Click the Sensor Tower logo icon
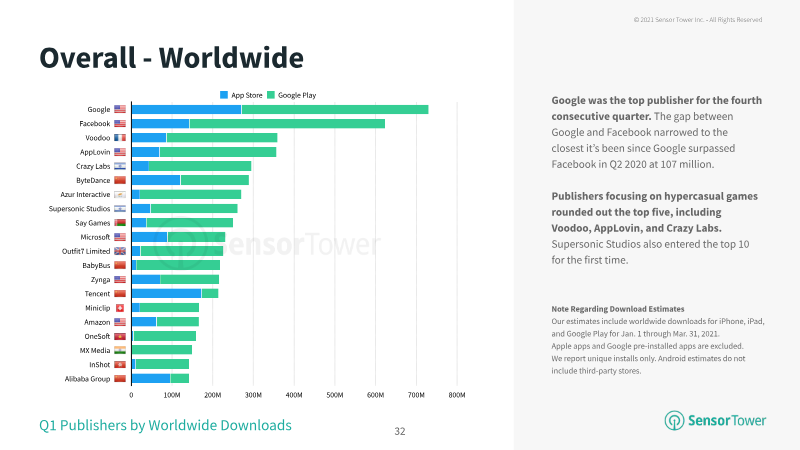 [x=674, y=420]
